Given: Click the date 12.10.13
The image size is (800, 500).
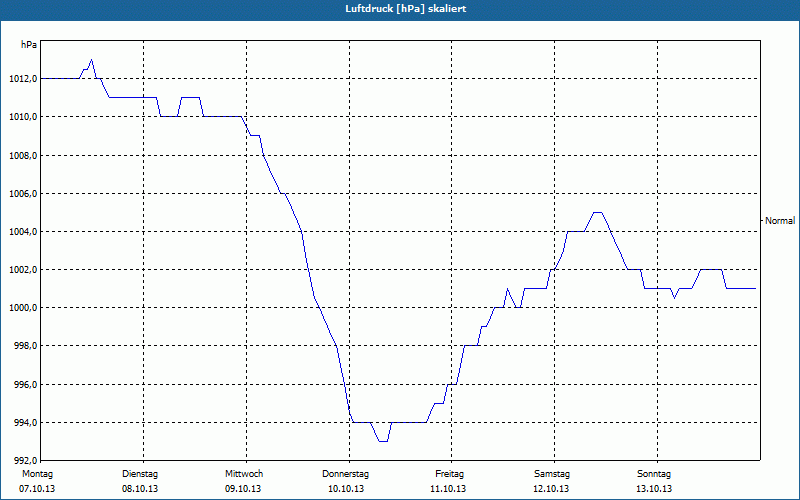Looking at the screenshot, I should (x=551, y=489).
